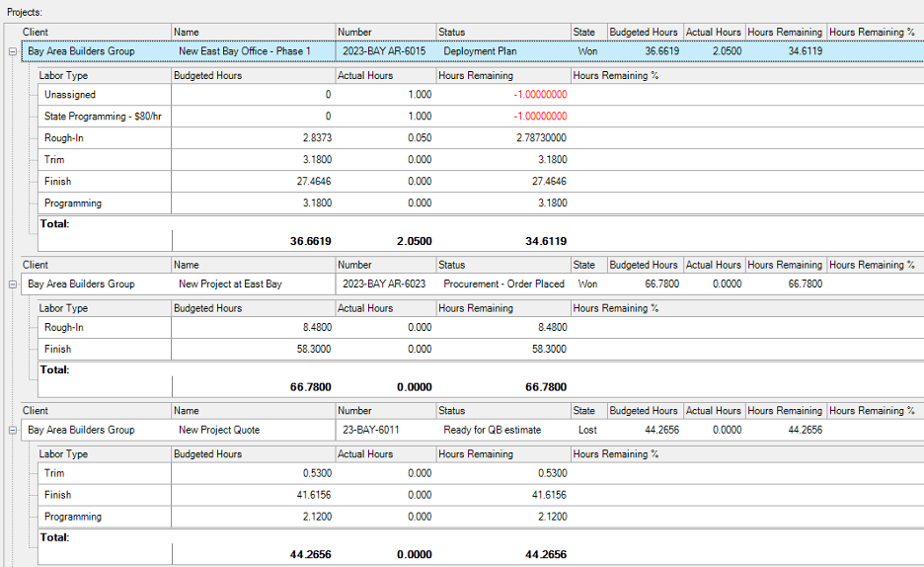Viewport: 924px width, 567px height.
Task: Sort by Labor Type header above the Unassigned row
Action: pos(105,75)
